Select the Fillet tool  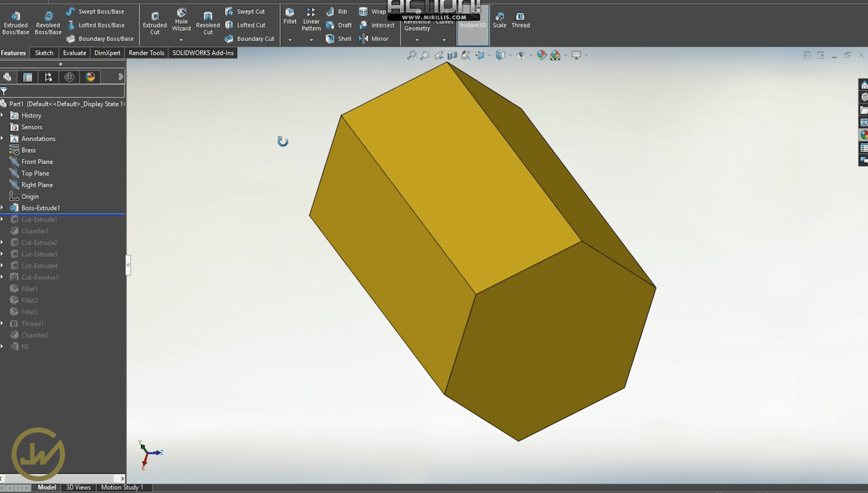[x=290, y=21]
